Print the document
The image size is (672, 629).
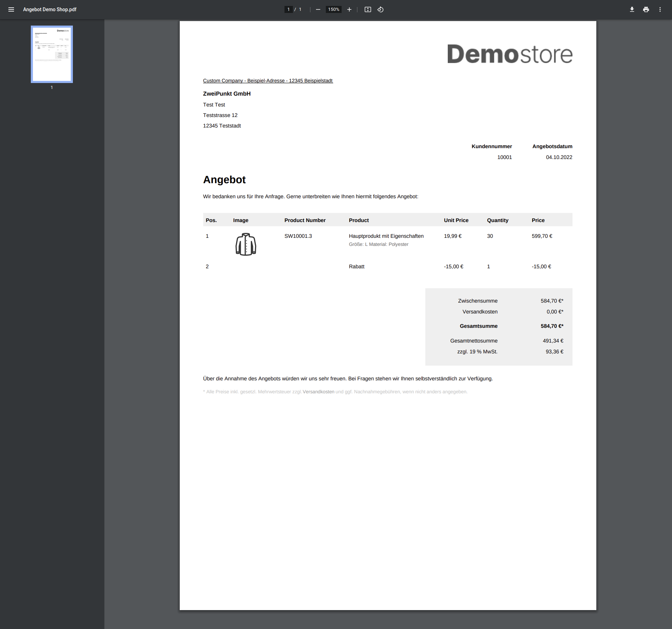tap(646, 9)
